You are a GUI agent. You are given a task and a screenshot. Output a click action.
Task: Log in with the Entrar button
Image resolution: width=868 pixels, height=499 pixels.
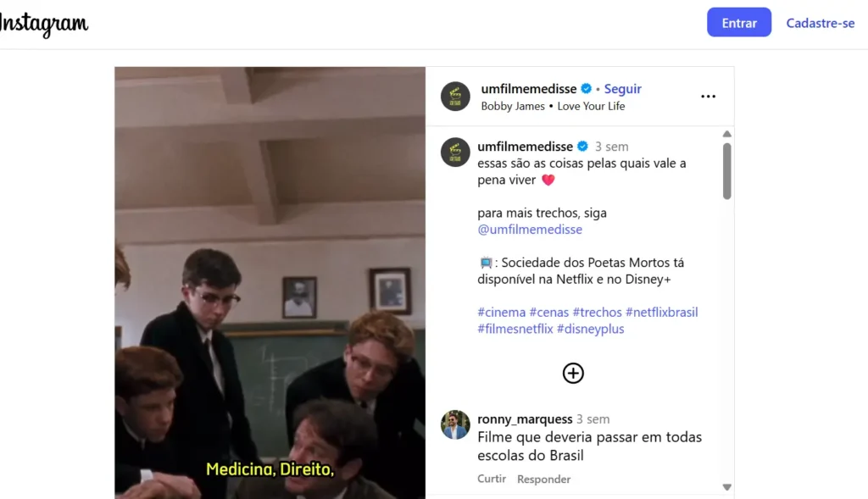tap(739, 23)
